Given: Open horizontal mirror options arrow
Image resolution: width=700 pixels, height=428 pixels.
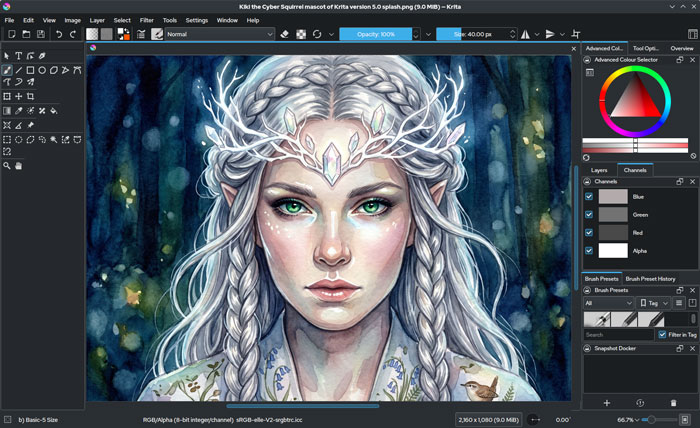Looking at the screenshot, I should [537, 34].
